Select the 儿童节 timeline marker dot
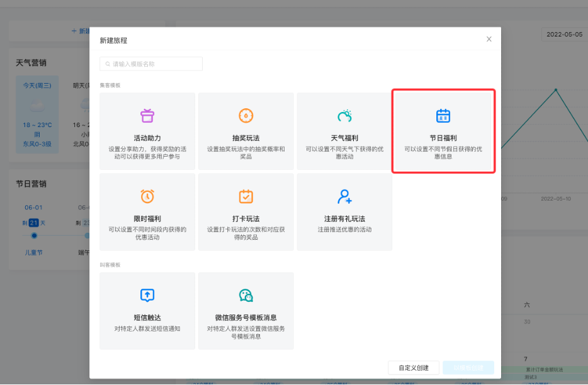This screenshot has width=588, height=385. 34,235
